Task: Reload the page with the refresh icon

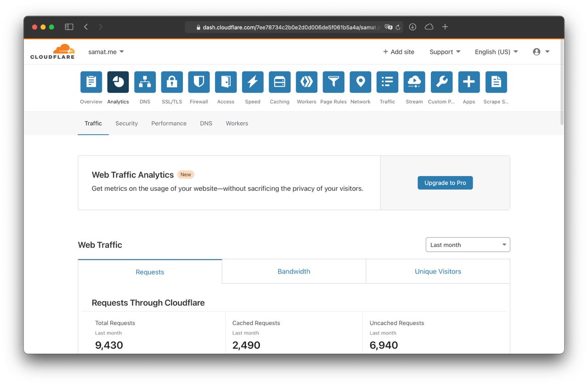Action: (x=398, y=27)
